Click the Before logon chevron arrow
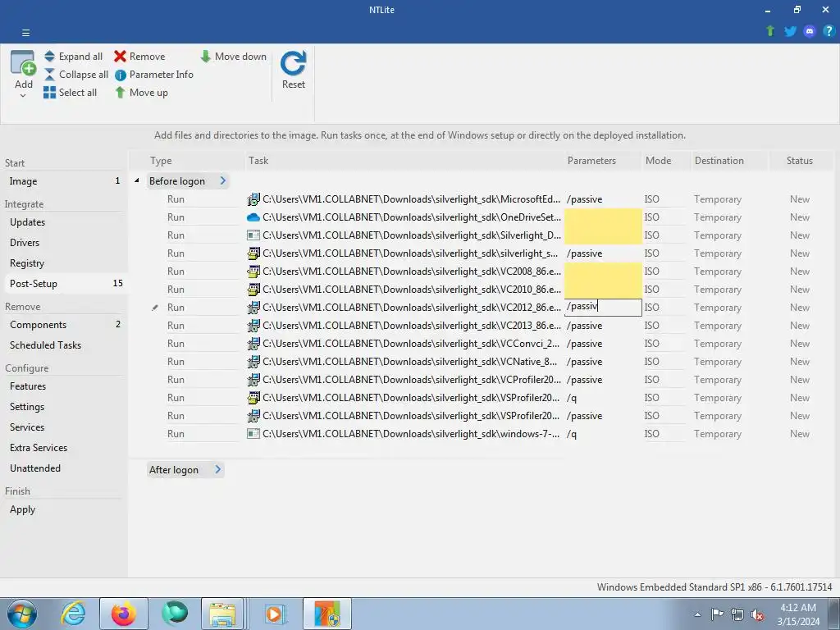Image resolution: width=840 pixels, height=630 pixels. [223, 180]
